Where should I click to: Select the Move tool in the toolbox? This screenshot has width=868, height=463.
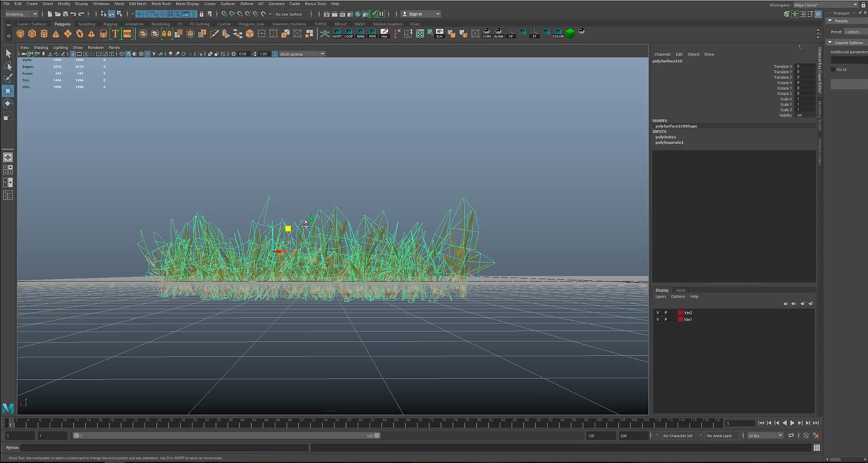(x=8, y=91)
